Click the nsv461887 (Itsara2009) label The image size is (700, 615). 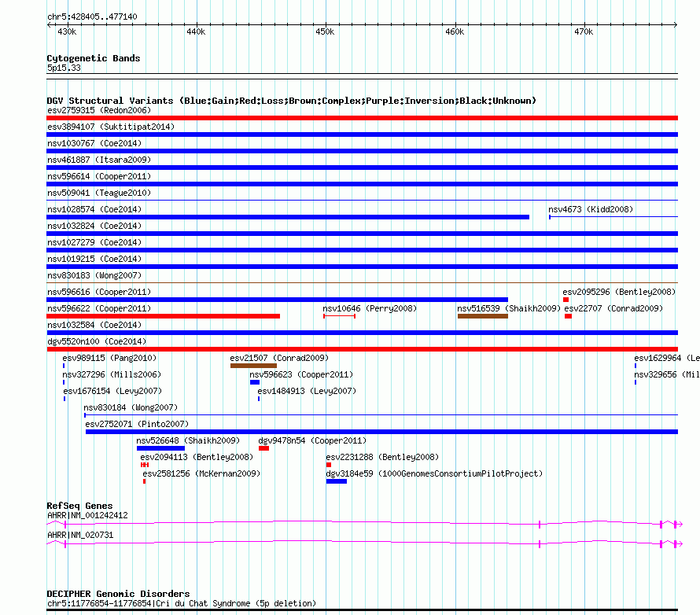click(x=99, y=160)
